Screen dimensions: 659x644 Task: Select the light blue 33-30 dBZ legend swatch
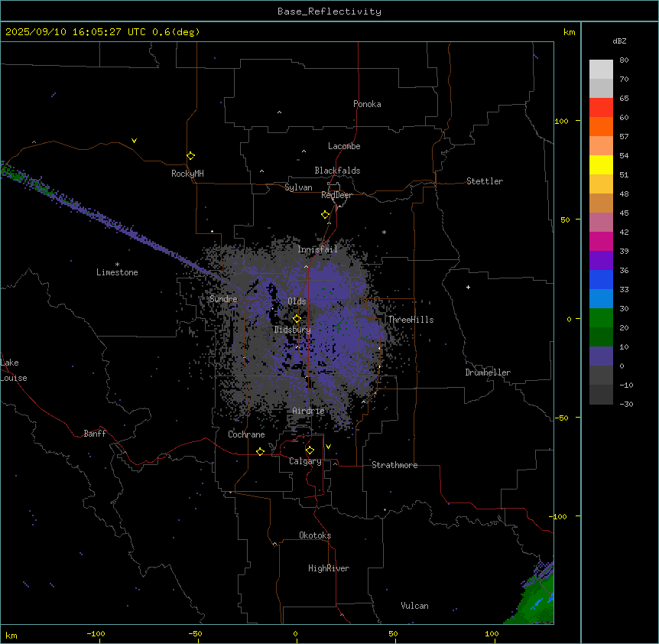(x=601, y=298)
